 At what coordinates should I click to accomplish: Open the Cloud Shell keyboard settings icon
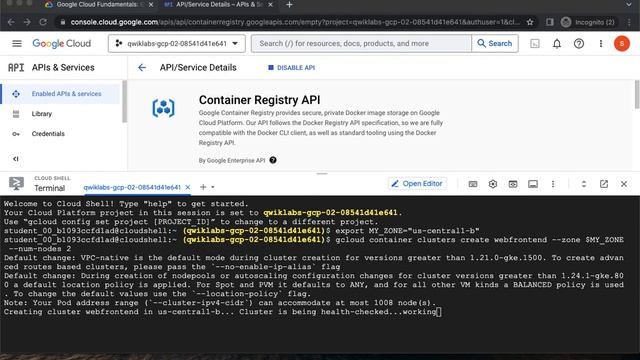(473, 184)
